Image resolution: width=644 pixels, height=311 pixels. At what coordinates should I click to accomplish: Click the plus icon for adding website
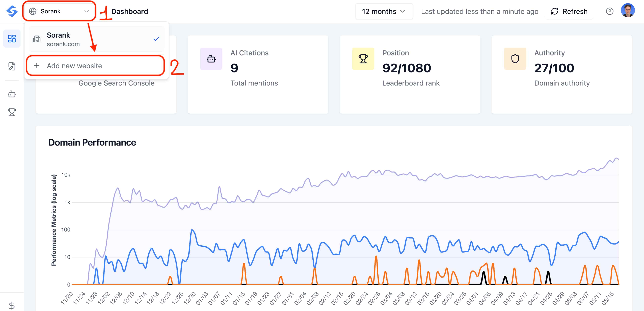click(37, 66)
